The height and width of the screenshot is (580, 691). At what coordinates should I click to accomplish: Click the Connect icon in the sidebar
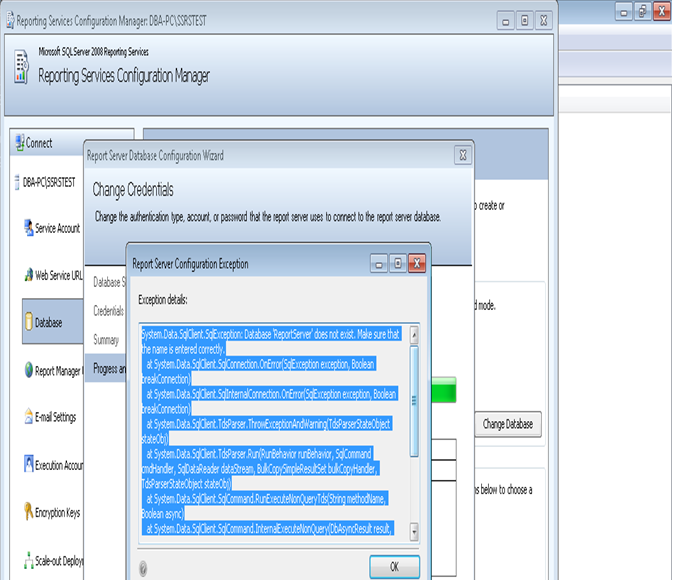click(x=21, y=143)
